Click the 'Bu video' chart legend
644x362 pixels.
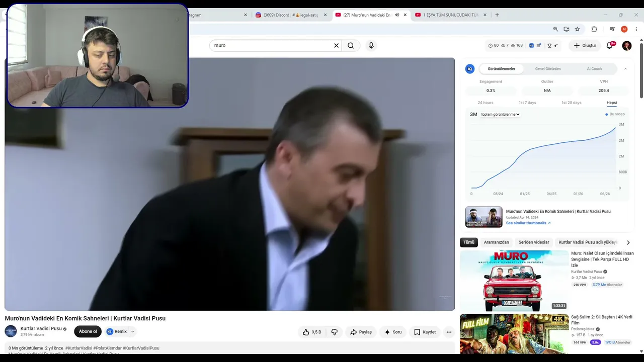click(x=615, y=114)
